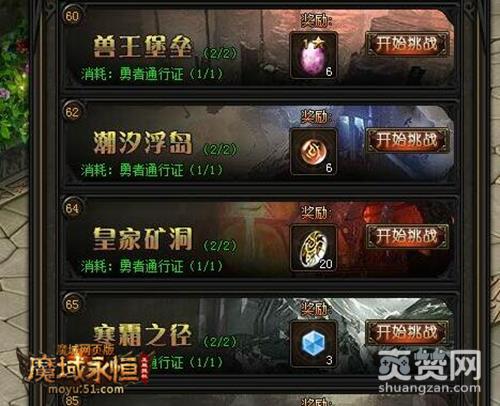
Task: Click 勇者通行证 cost under 潮汐浮岛
Action: click(x=152, y=170)
